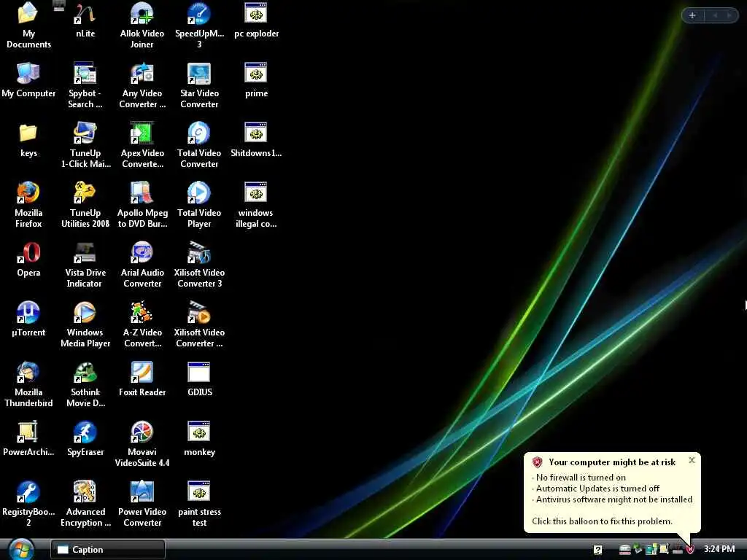Click the 3:24 PM taskbar clock
The height and width of the screenshot is (560, 747).
tap(719, 549)
